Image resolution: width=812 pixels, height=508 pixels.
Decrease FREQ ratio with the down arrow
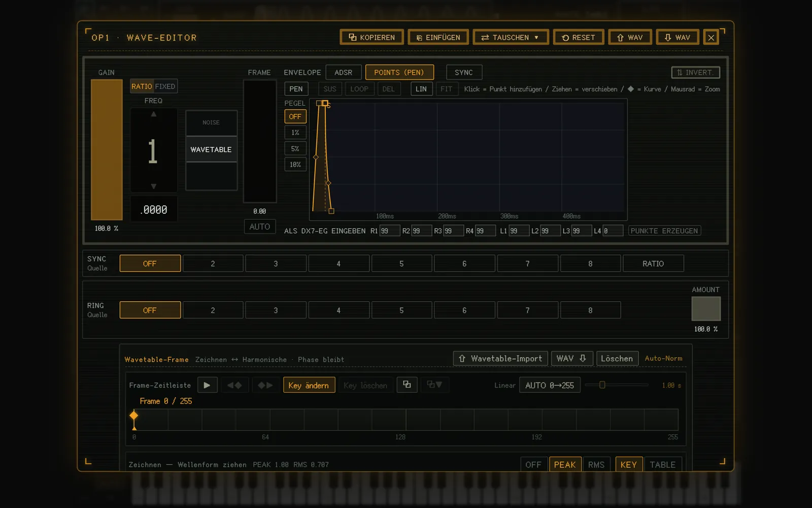(153, 186)
